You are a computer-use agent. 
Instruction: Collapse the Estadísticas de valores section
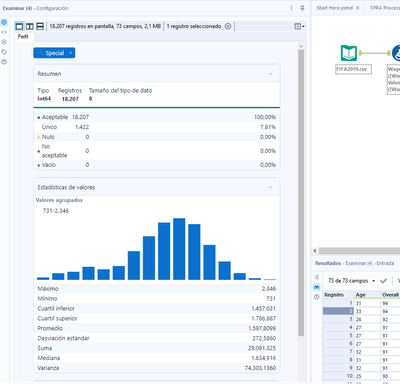pos(270,188)
